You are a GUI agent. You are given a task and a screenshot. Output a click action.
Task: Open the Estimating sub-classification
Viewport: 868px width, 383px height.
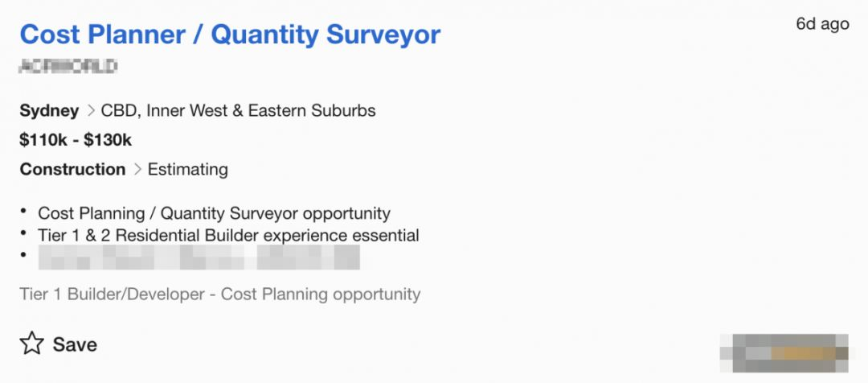[x=186, y=170]
